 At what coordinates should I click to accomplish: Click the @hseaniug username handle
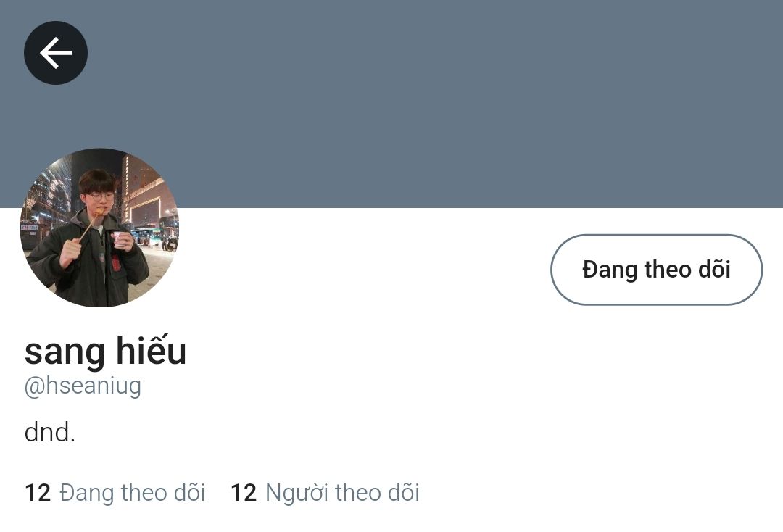pos(83,386)
